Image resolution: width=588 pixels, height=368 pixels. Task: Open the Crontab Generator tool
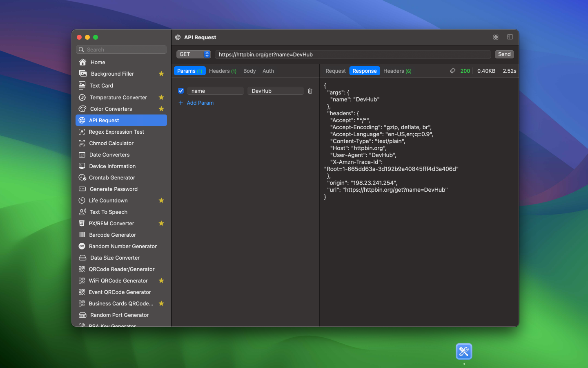click(111, 177)
